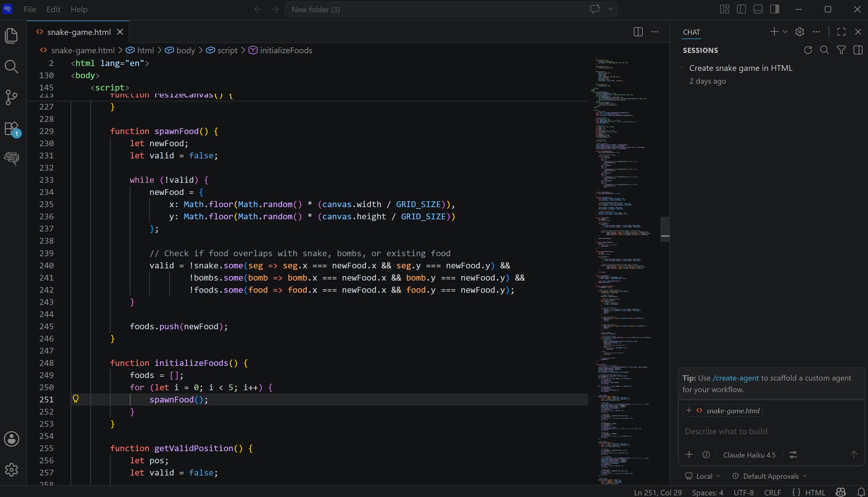The image size is (868, 497).
Task: Close the snake-game.html tab
Action: point(120,32)
